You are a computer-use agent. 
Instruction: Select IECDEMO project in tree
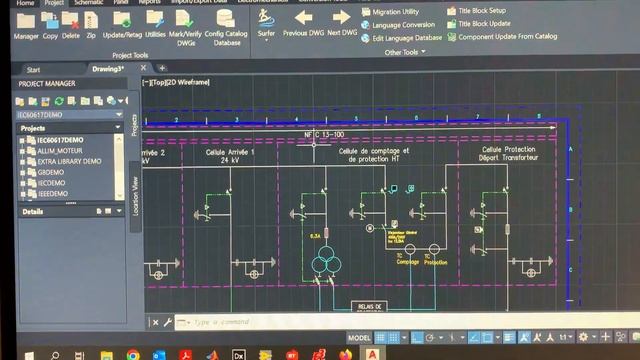pos(51,183)
